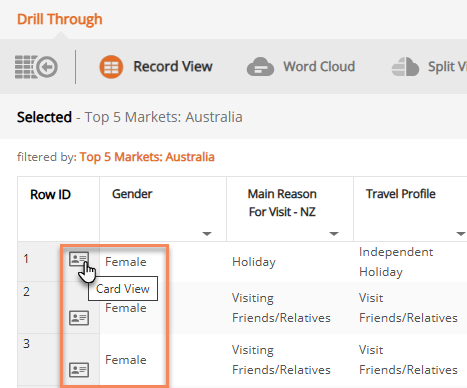
Task: Open the Drill Through tab
Action: [60, 19]
